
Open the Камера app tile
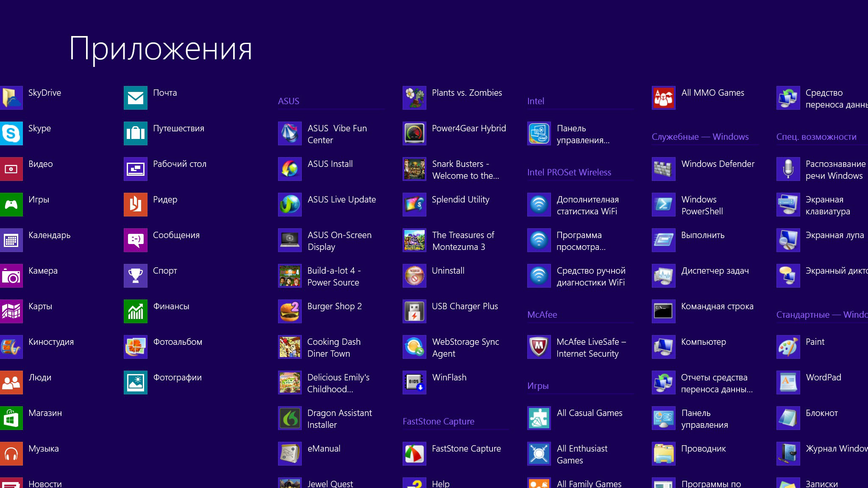11,276
